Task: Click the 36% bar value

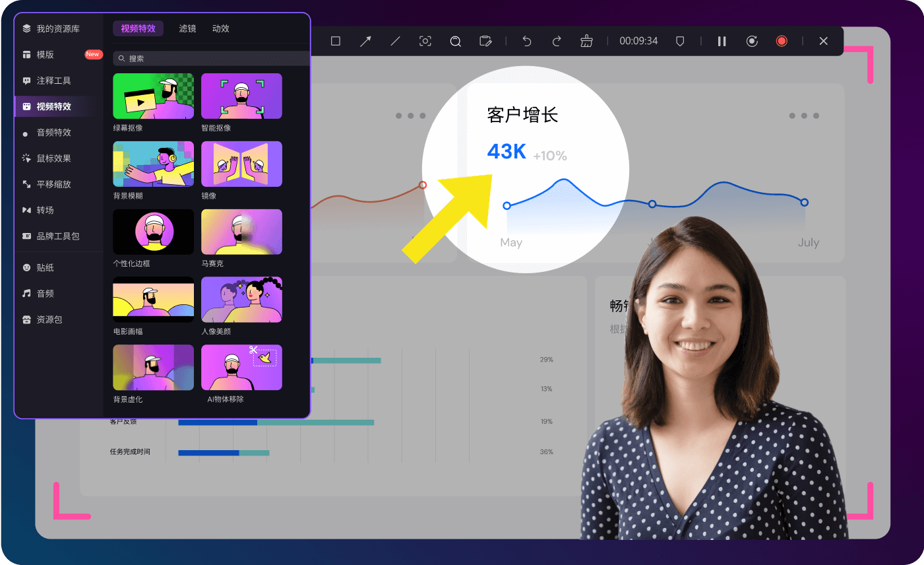Action: [547, 452]
